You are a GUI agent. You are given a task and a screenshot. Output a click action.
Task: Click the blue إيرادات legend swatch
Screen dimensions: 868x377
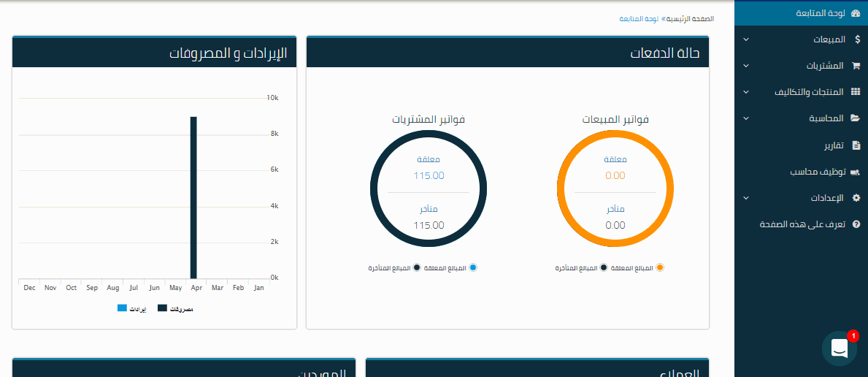tap(122, 309)
